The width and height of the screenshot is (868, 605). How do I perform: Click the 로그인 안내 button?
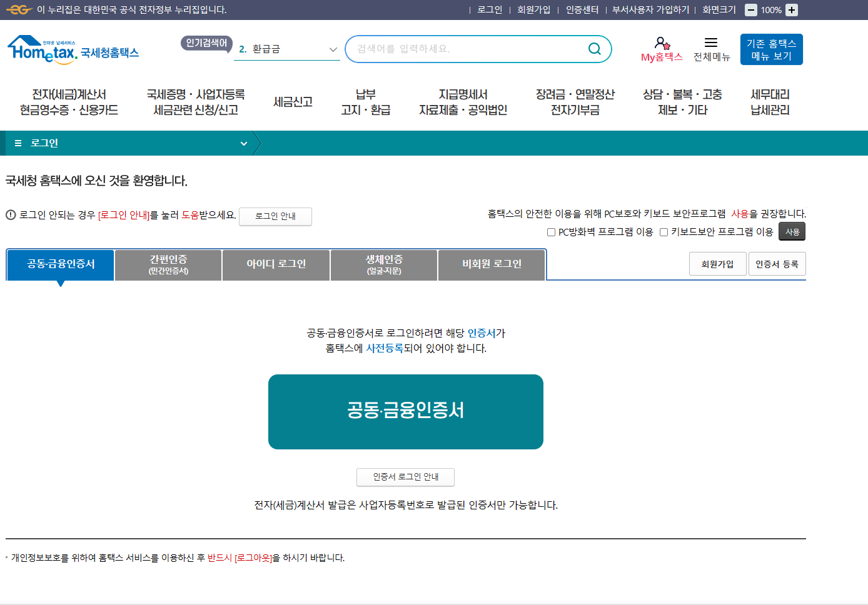point(275,216)
